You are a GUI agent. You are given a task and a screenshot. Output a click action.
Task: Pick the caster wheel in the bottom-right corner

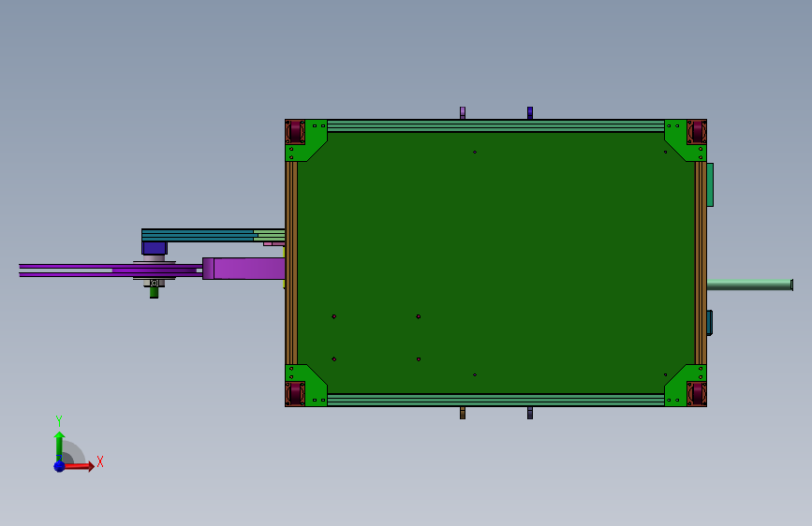pos(697,394)
